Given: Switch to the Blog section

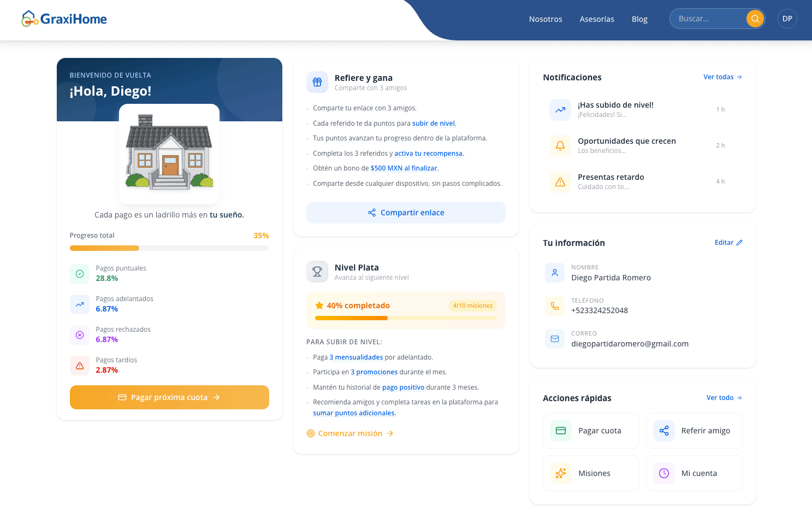Looking at the screenshot, I should (x=639, y=19).
